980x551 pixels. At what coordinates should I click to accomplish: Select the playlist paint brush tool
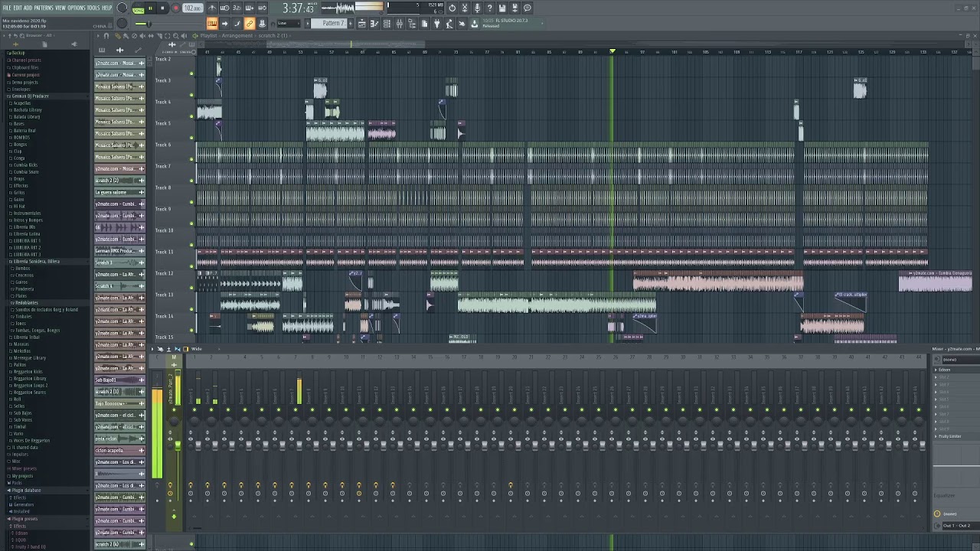point(126,35)
